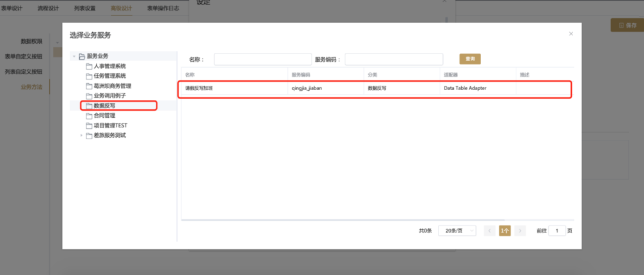Close the 选择业务服务 dialog with X

pos(571,34)
